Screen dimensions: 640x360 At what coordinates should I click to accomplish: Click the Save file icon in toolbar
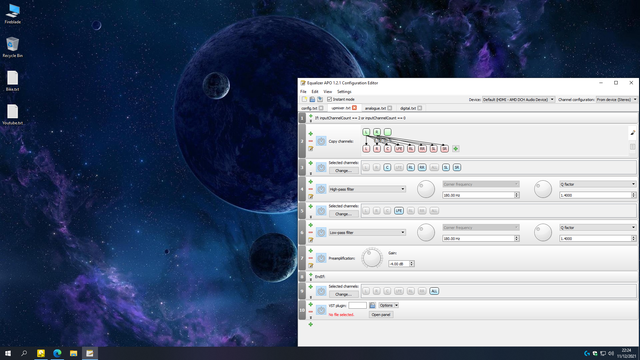coord(320,100)
